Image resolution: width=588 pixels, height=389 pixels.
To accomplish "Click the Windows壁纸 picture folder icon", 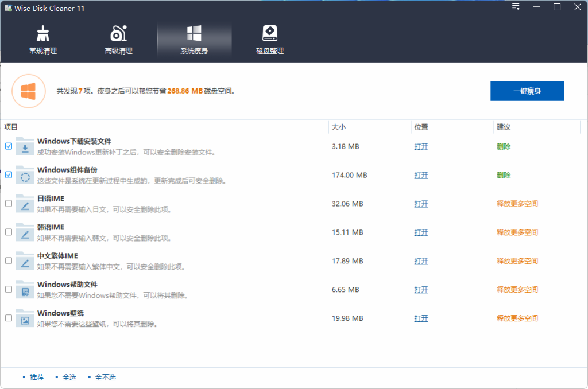I will [25, 318].
